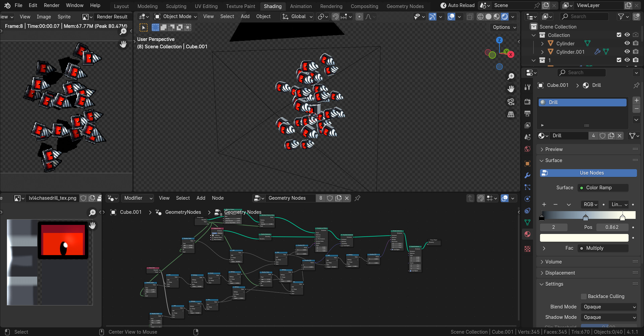Open the Object properties tab
This screenshot has height=336, width=644.
click(527, 163)
